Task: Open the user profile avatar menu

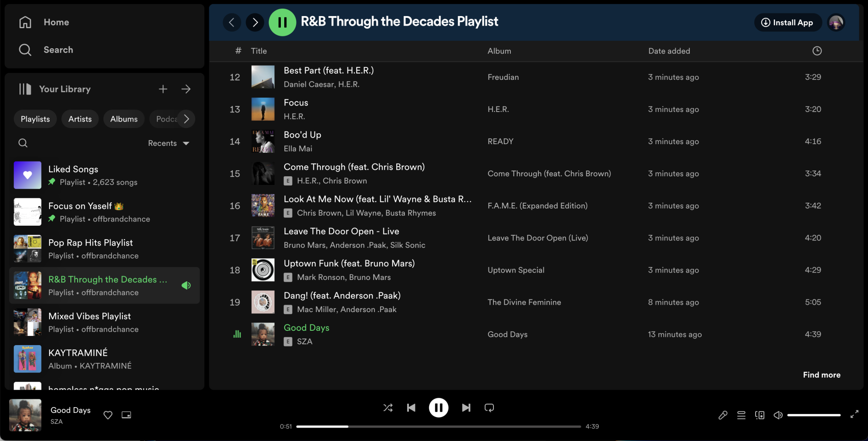Action: 836,23
